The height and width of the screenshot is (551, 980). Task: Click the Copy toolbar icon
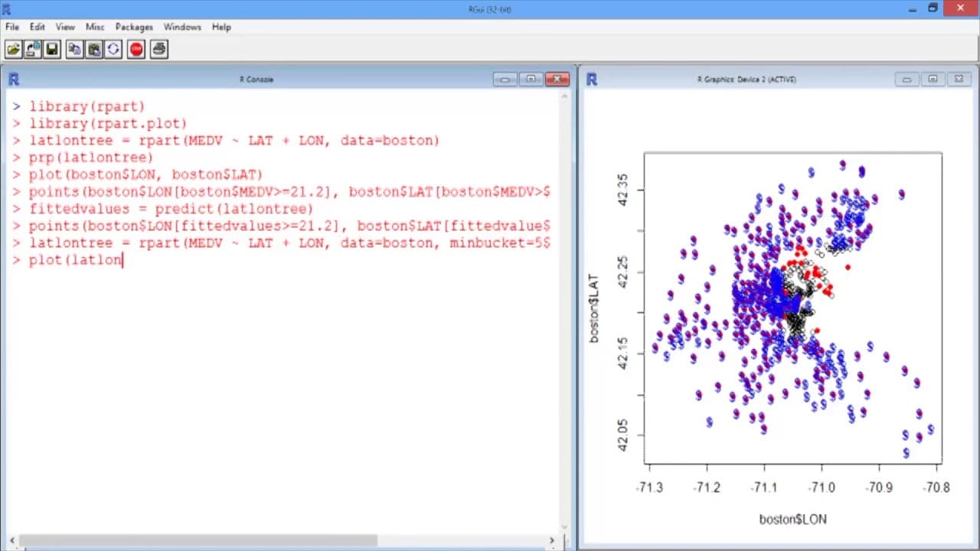pyautogui.click(x=74, y=50)
